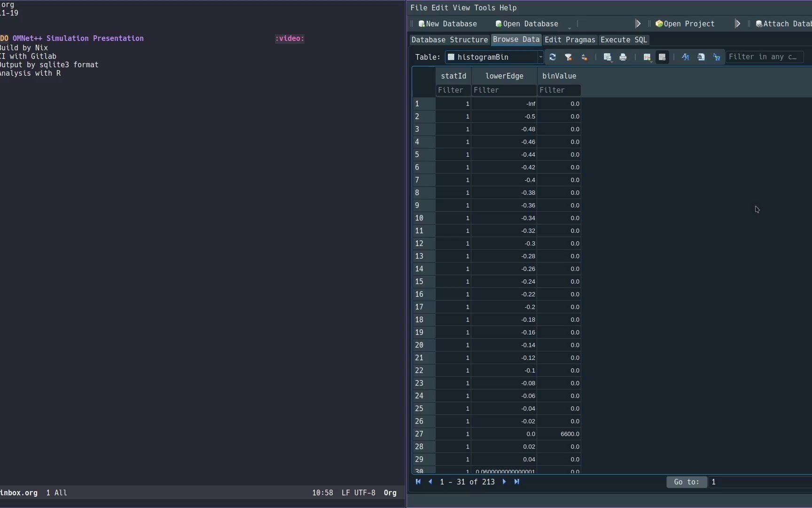812x508 pixels.
Task: Create a New Database
Action: 447,24
